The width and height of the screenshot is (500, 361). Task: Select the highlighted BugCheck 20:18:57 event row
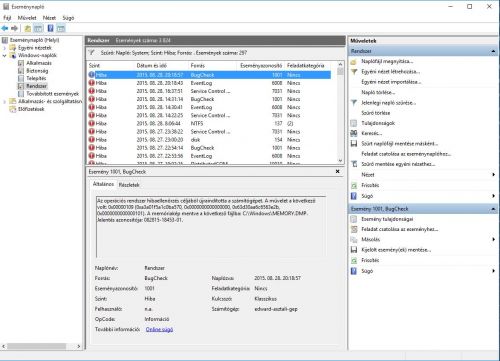point(209,75)
